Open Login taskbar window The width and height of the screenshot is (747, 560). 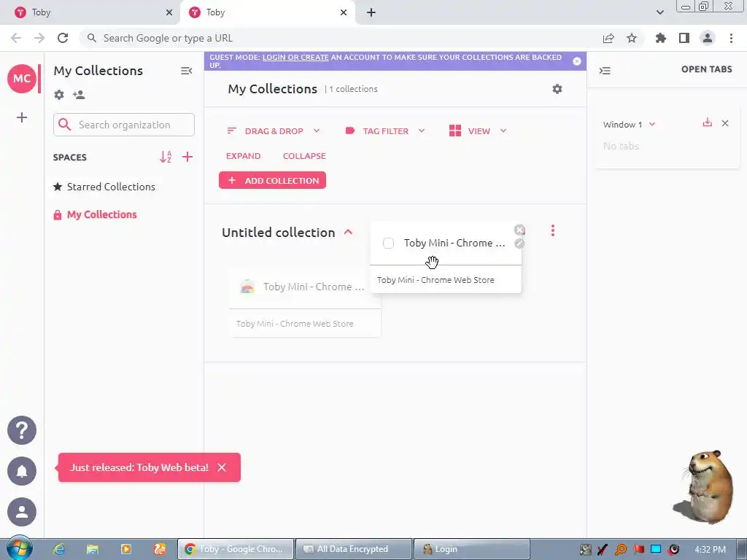click(472, 549)
